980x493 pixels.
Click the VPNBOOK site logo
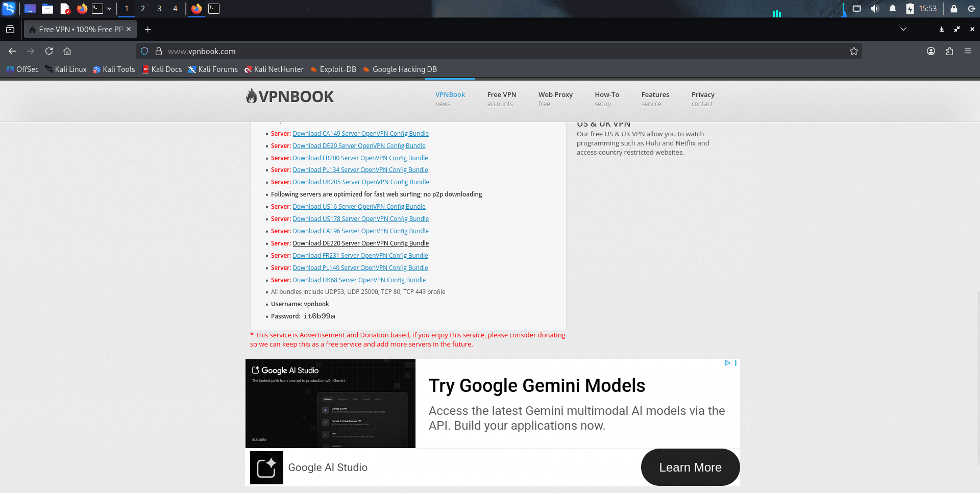290,96
